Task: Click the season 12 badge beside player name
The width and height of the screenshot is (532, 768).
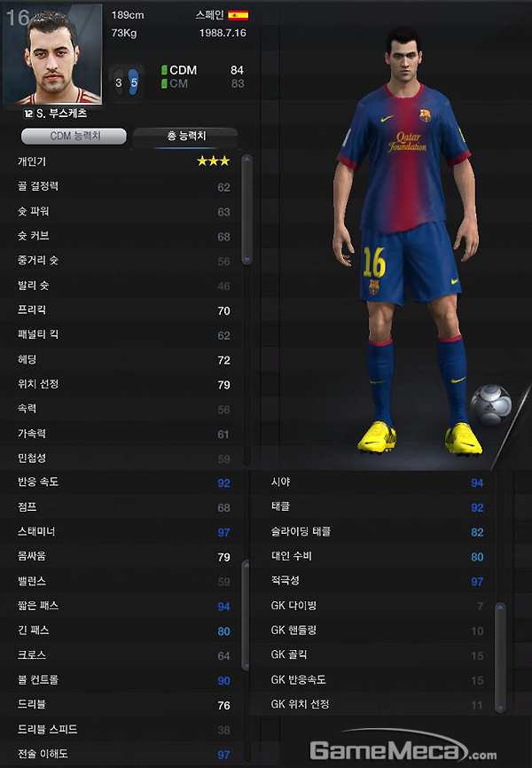Action: pos(28,114)
